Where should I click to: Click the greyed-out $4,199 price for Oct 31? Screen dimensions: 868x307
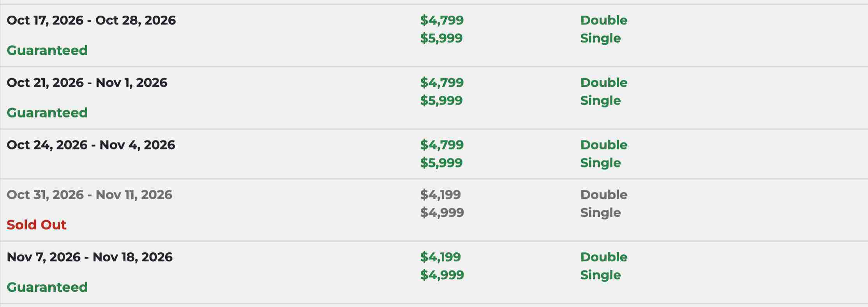click(x=440, y=195)
